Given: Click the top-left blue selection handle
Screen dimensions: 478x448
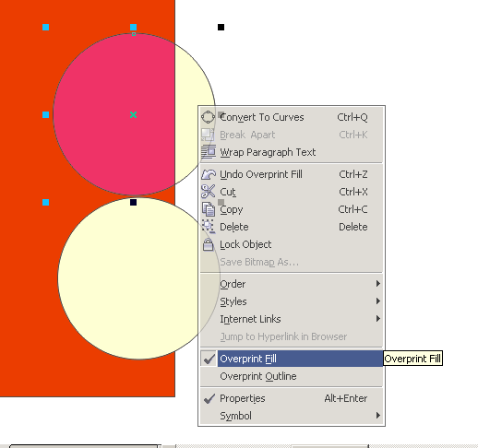Looking at the screenshot, I should click(x=45, y=28).
